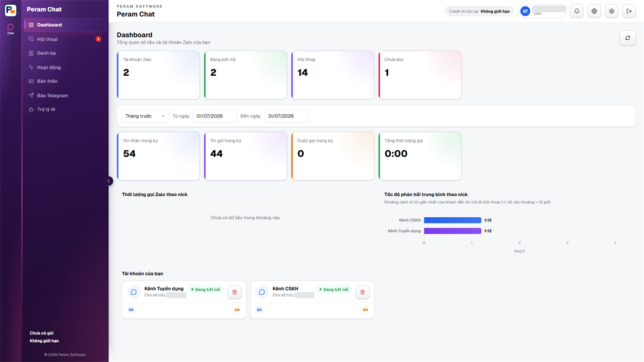Viewport: 644px width, 362px height.
Task: Click the Chưa có gói plan box
Action: (65, 337)
